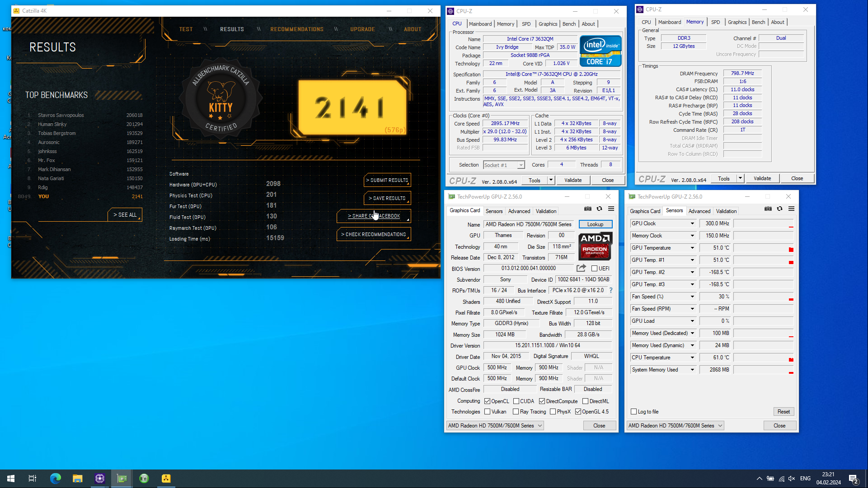Expand CPU Temperature sensor dropdown
The height and width of the screenshot is (488, 868).
pyautogui.click(x=692, y=358)
